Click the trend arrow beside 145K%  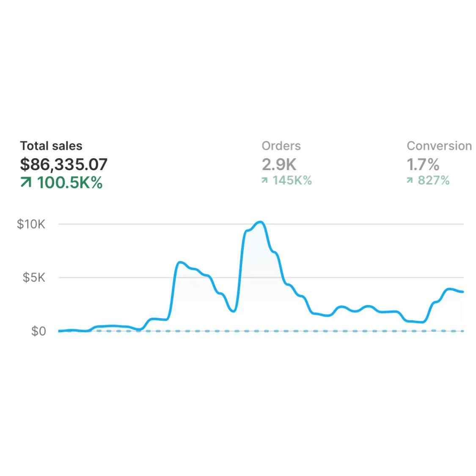[264, 181]
